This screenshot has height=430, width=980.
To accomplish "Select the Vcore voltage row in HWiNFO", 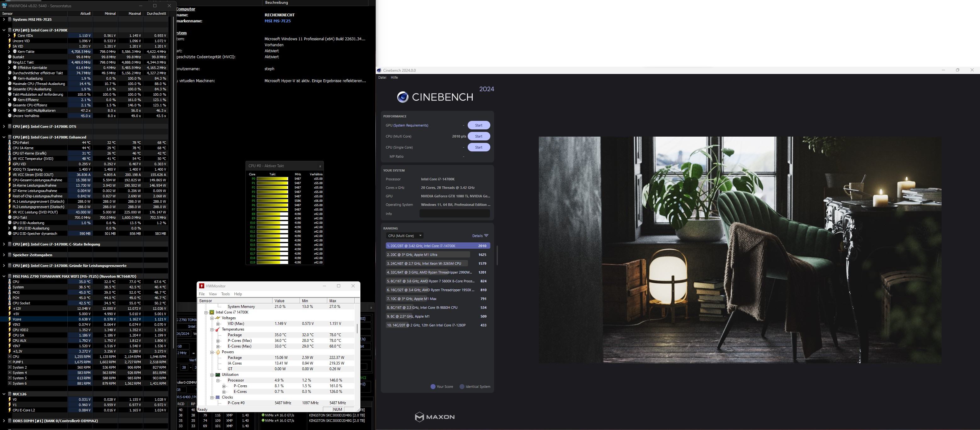I will pyautogui.click(x=84, y=319).
